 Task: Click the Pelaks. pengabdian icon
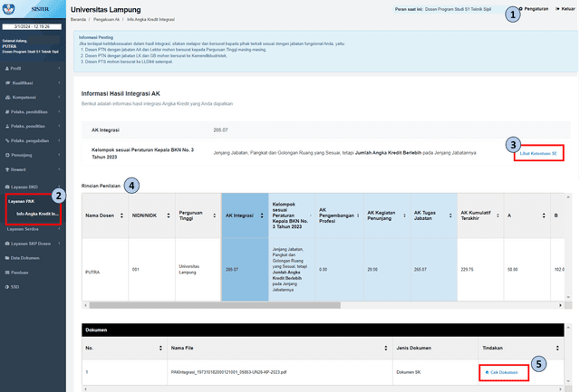(7, 140)
